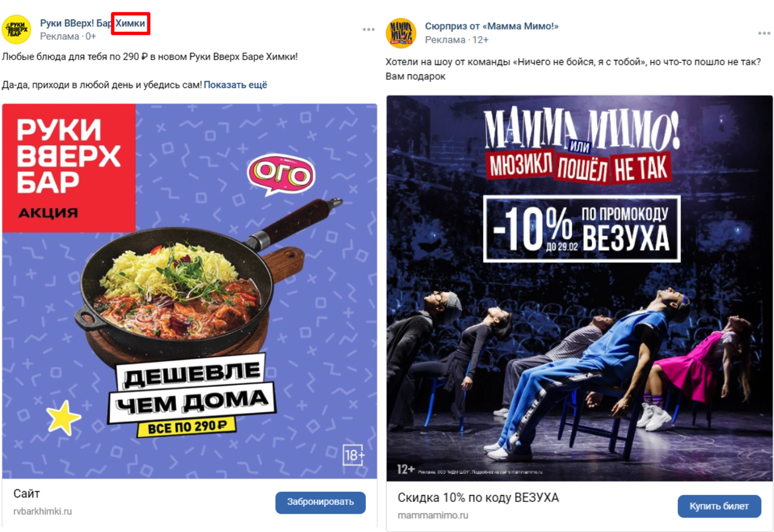Viewport: 774px width, 532px height.
Task: Open three-dot menu on Руки Вверх post
Action: coord(369,30)
